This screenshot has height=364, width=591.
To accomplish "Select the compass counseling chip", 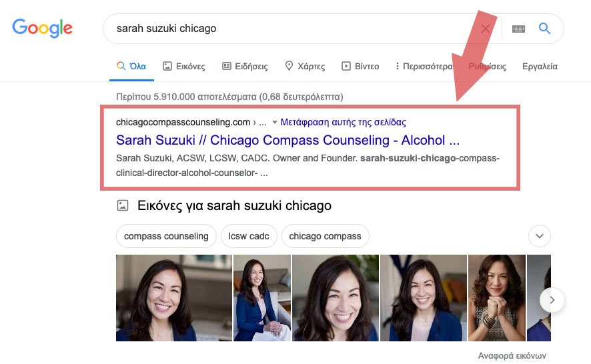I will click(166, 236).
